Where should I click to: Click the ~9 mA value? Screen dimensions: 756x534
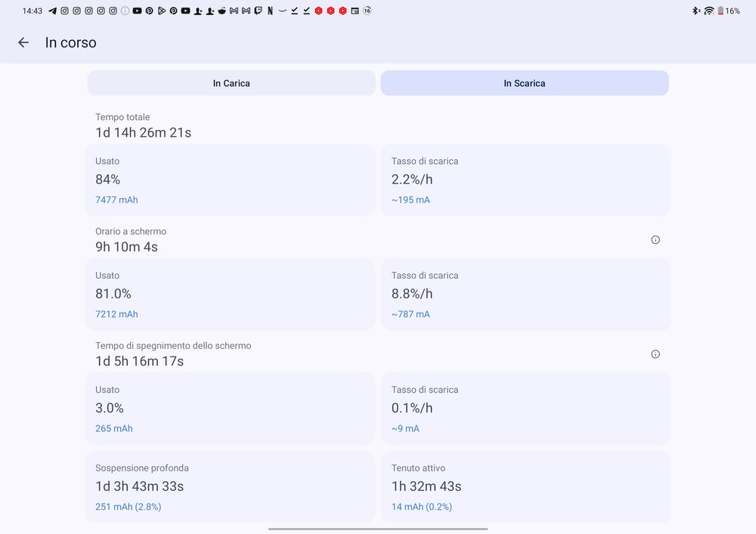tap(405, 428)
